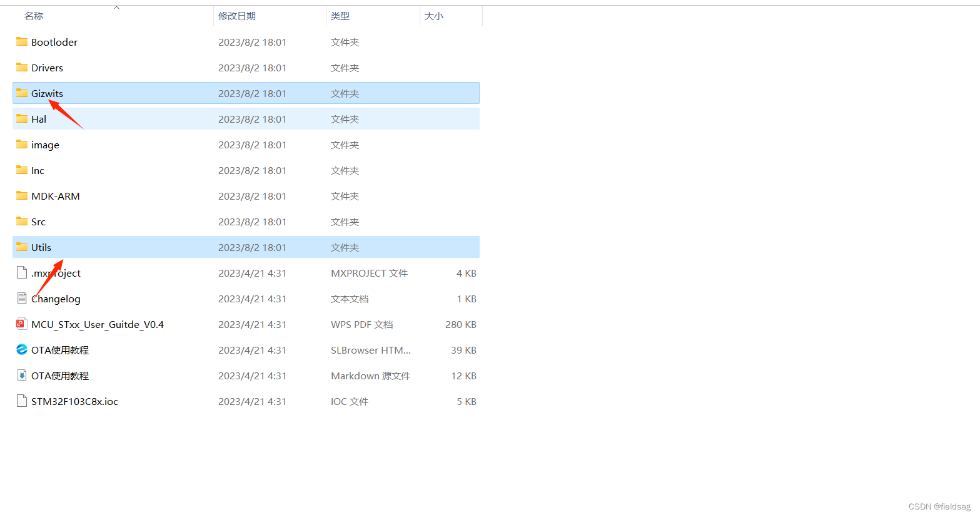Click the 文本文档 type cell
Viewport: 980px width, 517px height.
coord(350,299)
